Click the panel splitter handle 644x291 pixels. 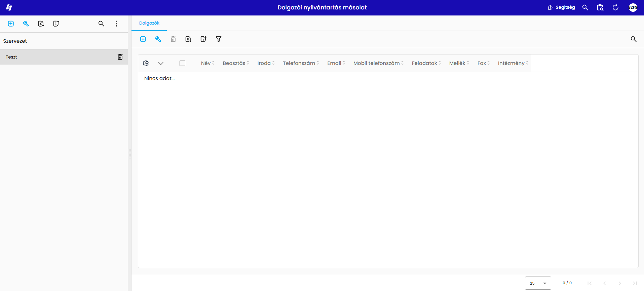click(129, 153)
